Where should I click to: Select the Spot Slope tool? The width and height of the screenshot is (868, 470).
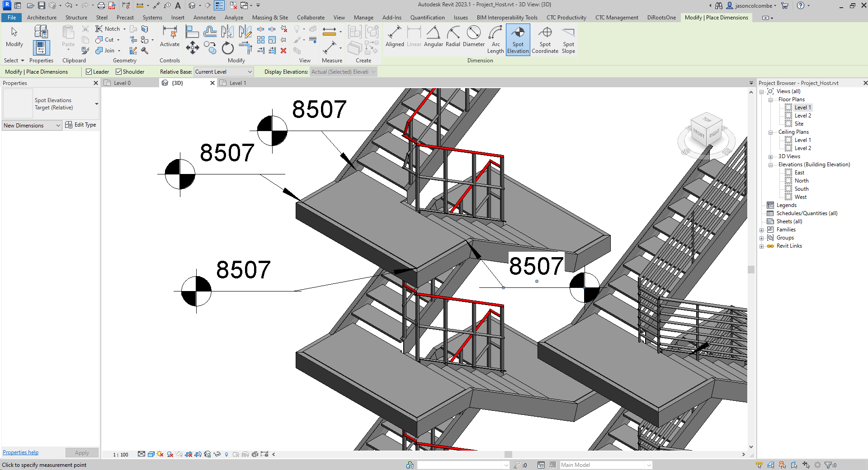pyautogui.click(x=568, y=39)
